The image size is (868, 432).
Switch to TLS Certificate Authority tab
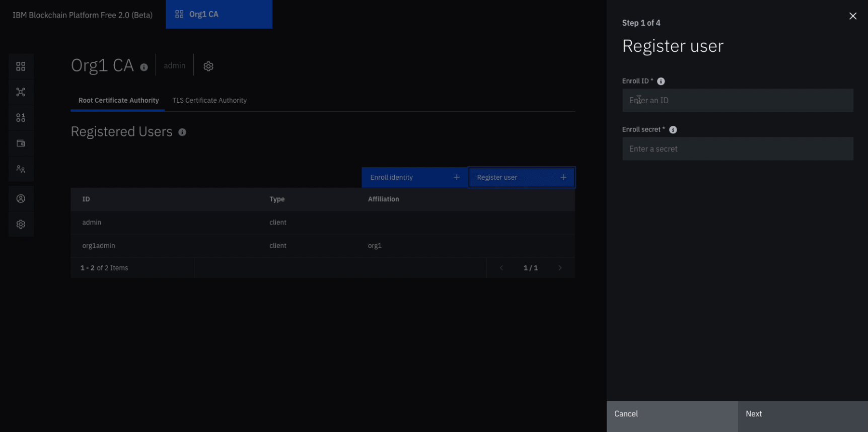point(209,101)
